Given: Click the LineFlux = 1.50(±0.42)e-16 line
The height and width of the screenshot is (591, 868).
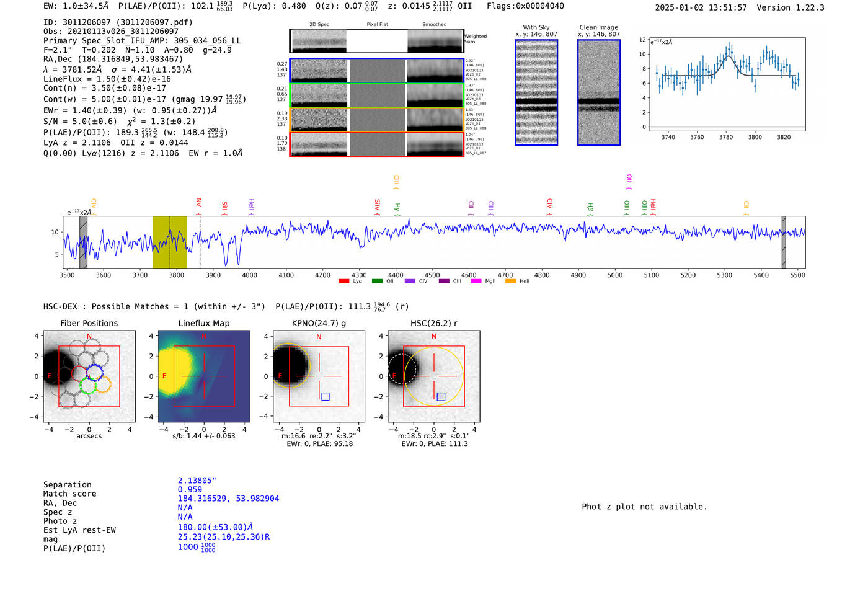Looking at the screenshot, I should point(107,79).
